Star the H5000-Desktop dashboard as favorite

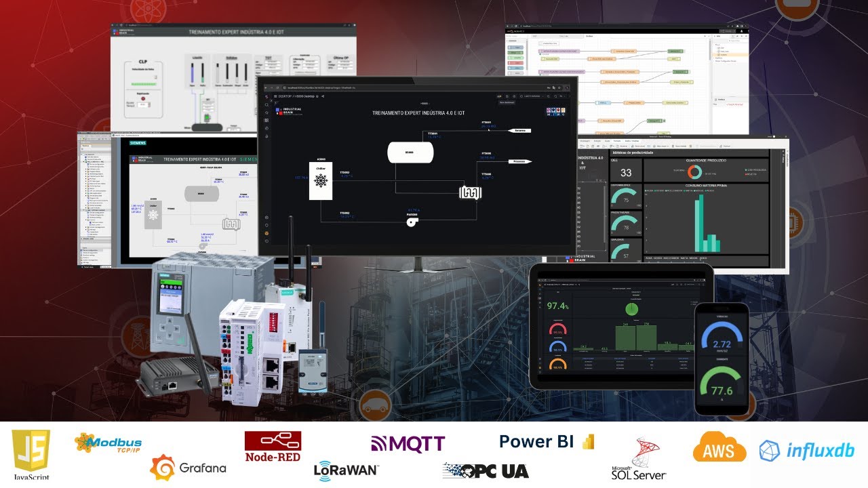click(x=317, y=96)
